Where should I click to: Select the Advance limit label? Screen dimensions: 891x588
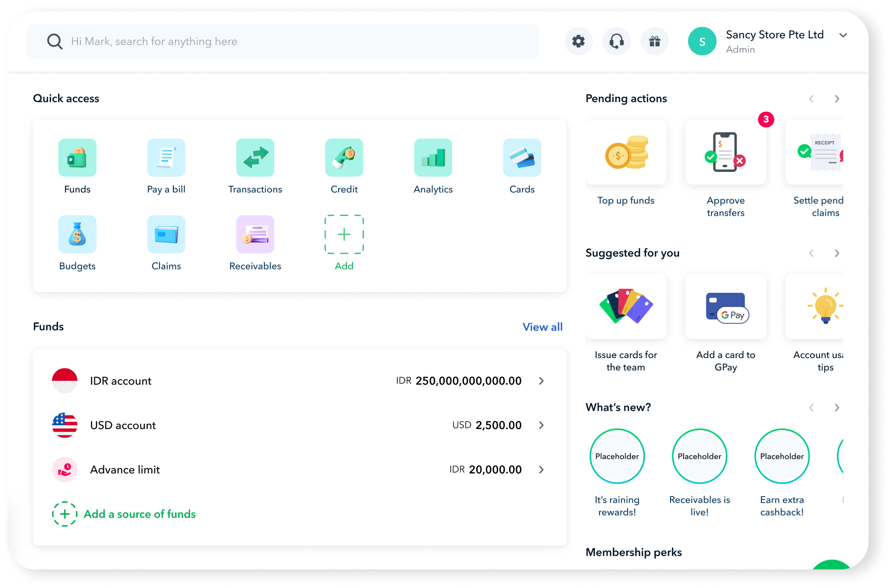(125, 469)
